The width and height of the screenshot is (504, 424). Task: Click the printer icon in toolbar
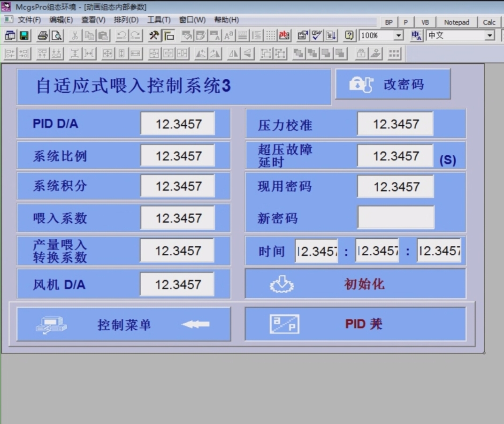43,36
